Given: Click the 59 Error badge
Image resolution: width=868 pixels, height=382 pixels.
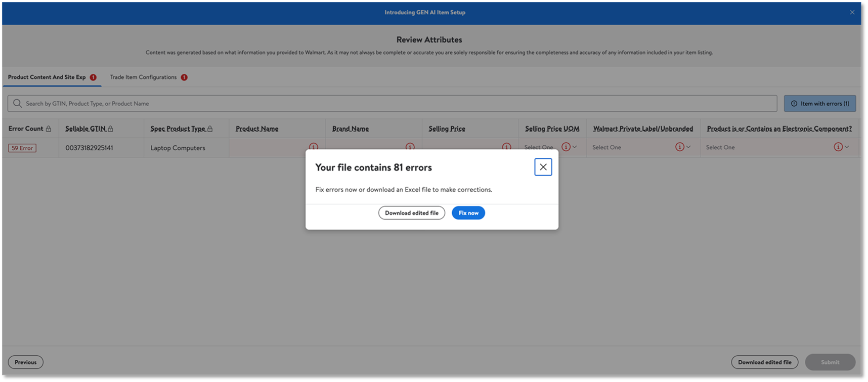Looking at the screenshot, I should [x=22, y=148].
